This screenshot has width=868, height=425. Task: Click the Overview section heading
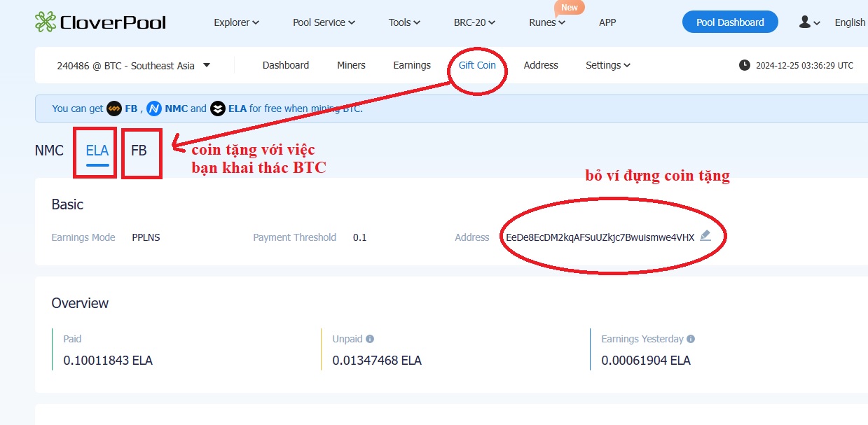(80, 303)
